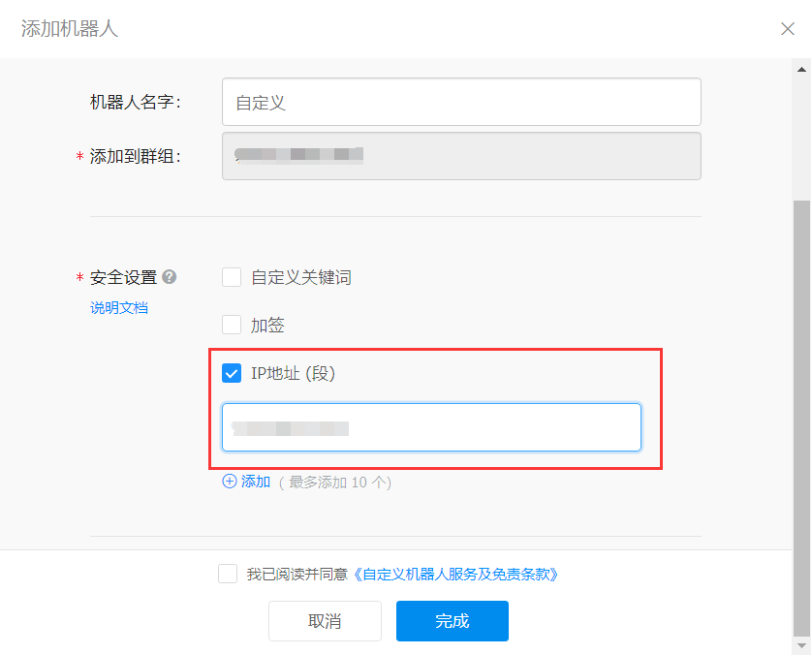Open the 说明文档 link

[x=119, y=307]
